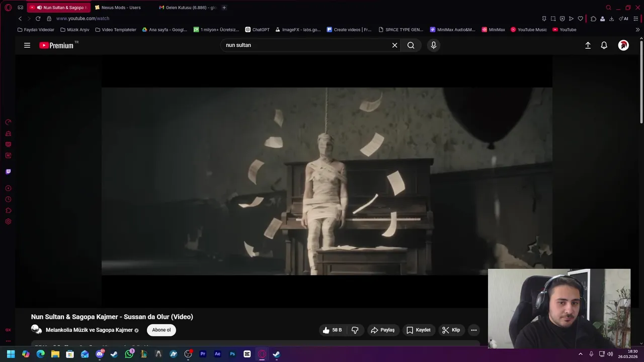The height and width of the screenshot is (362, 644).
Task: Open Müzik Arşiv bookmark folder
Action: 74,30
